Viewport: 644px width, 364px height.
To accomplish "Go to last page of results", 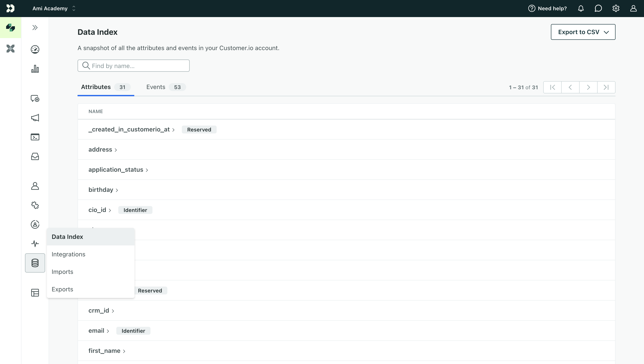I will tap(606, 87).
